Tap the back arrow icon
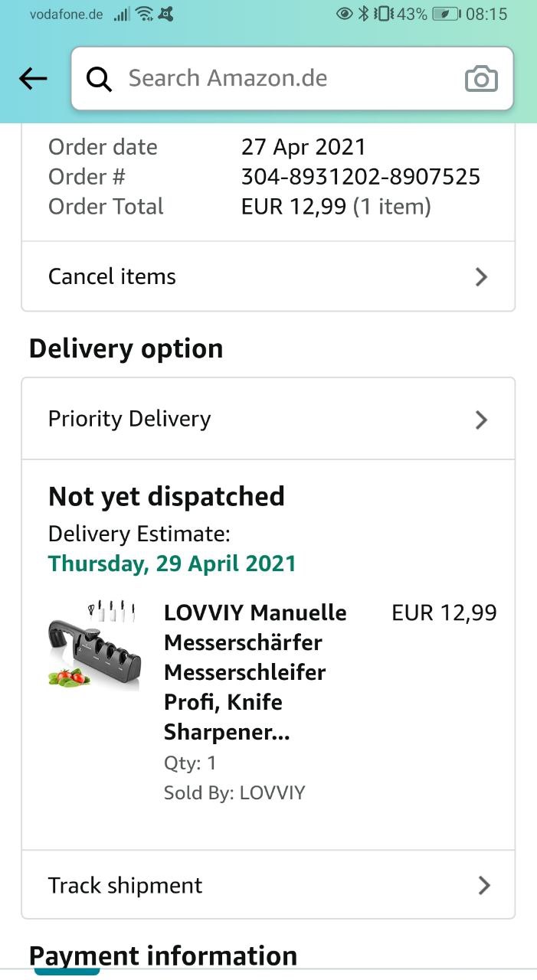537x980 pixels. point(33,78)
